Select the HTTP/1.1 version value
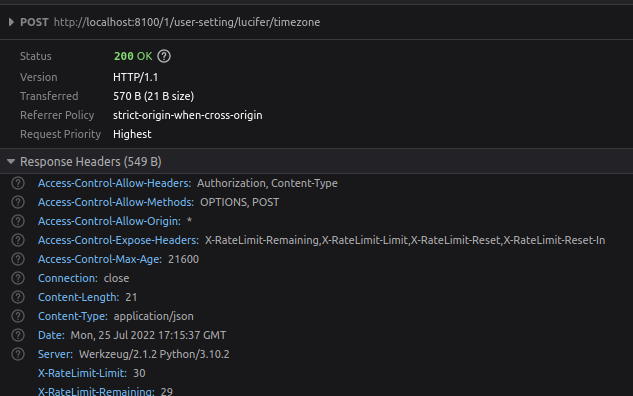This screenshot has width=633, height=396. (x=136, y=77)
